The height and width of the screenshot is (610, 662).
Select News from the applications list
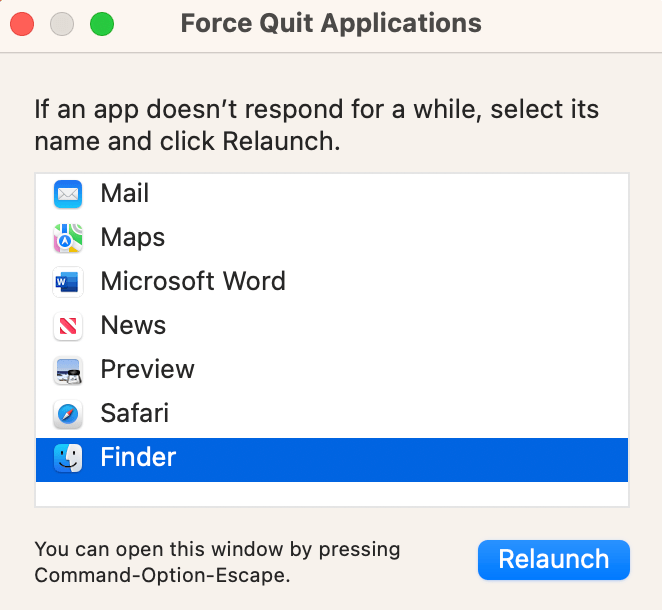click(x=332, y=326)
